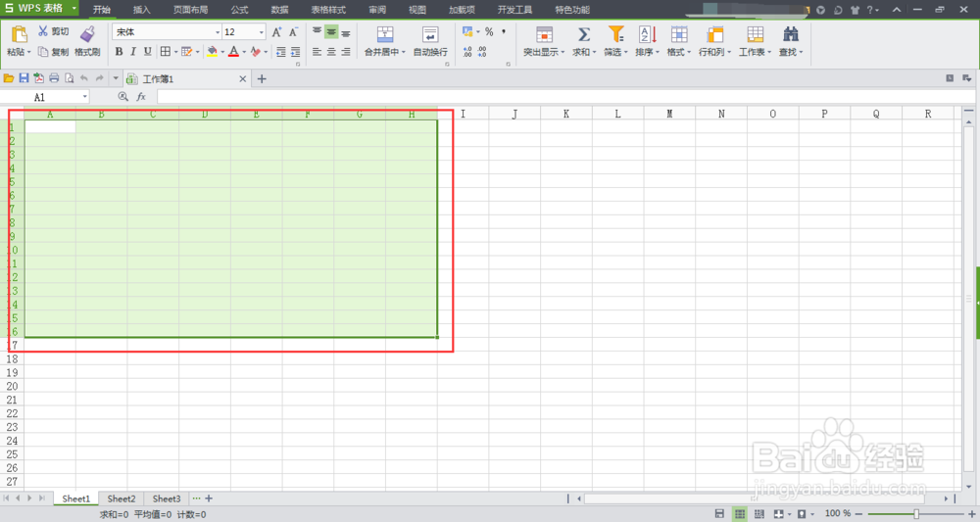Expand the 合并居中 dropdown arrow
The image size is (980, 522).
pyautogui.click(x=404, y=53)
